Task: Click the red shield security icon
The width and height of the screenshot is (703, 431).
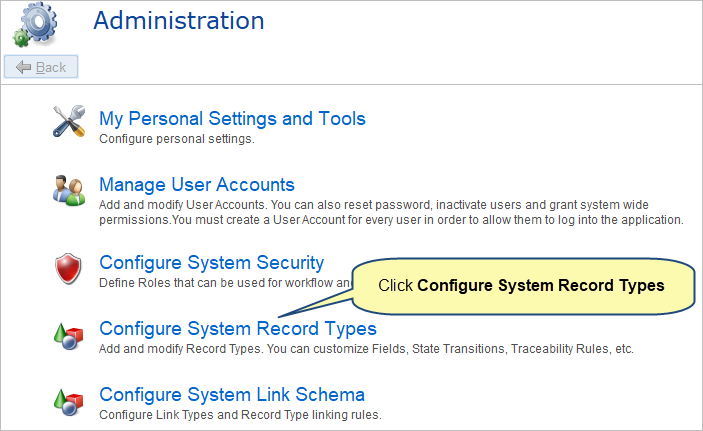Action: point(68,269)
